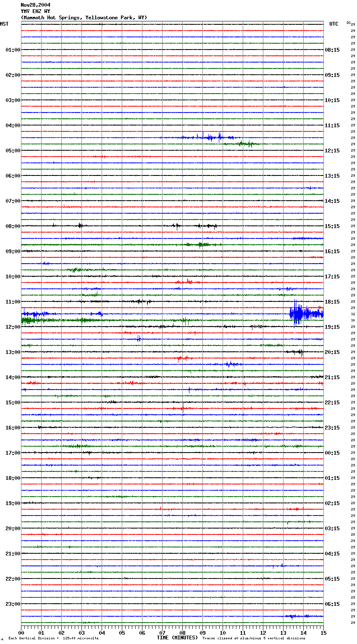Select the 17:00 MST time label
Image resolution: width=357 pixels, height=644 pixels.
[x=13, y=453]
